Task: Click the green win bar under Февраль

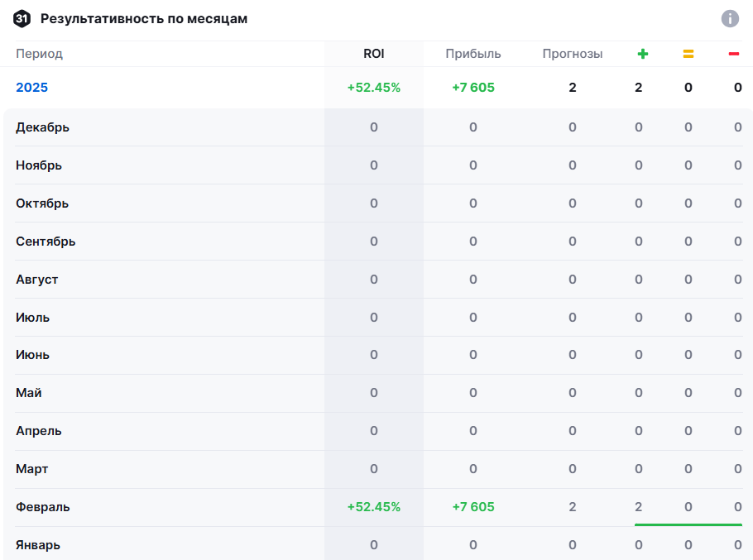Action: (688, 524)
